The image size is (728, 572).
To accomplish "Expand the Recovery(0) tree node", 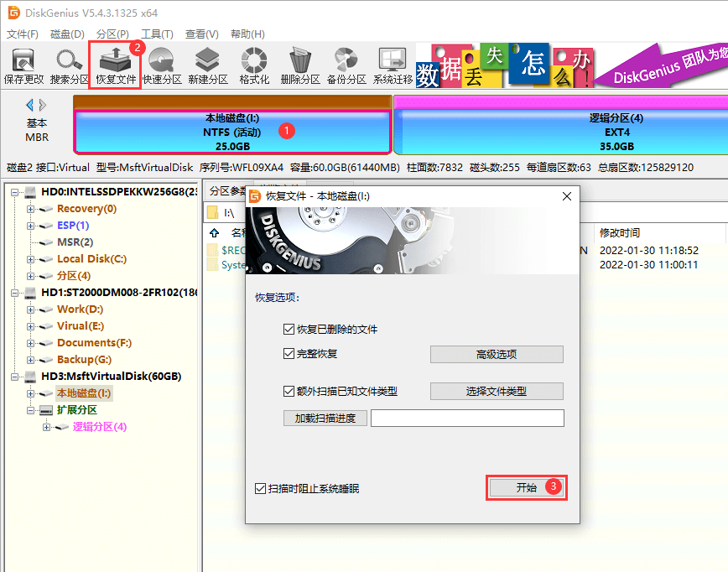I will (30, 209).
